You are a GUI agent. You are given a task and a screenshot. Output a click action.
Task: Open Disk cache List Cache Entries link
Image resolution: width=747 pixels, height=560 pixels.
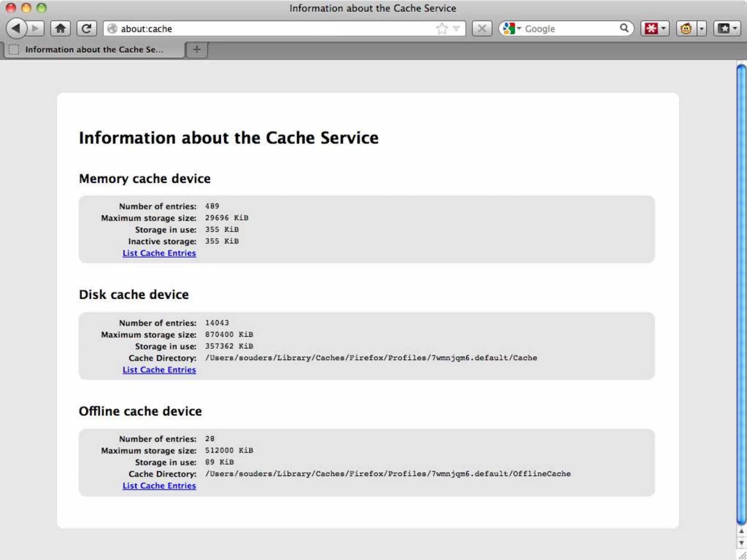tap(159, 370)
